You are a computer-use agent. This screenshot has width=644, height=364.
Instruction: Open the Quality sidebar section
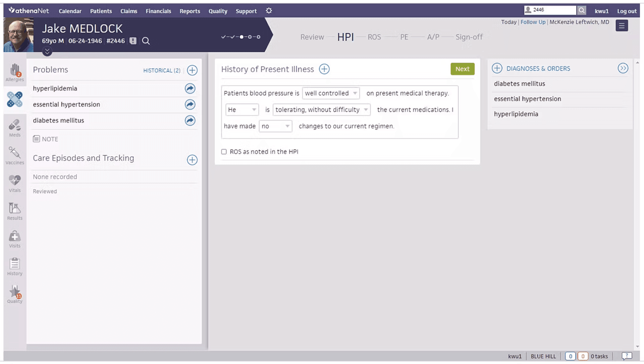15,295
